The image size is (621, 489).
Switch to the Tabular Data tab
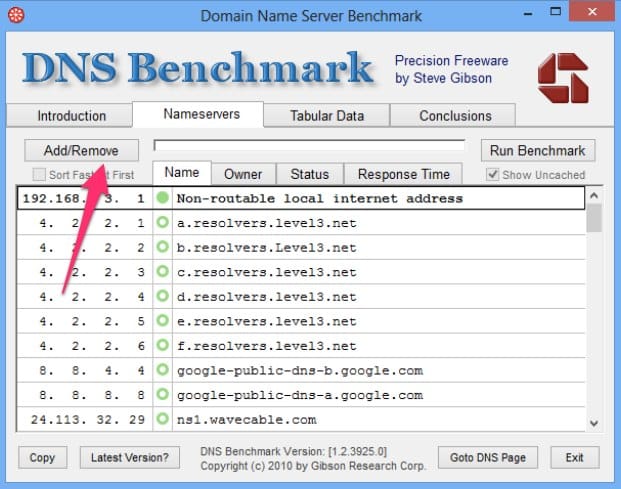326,115
